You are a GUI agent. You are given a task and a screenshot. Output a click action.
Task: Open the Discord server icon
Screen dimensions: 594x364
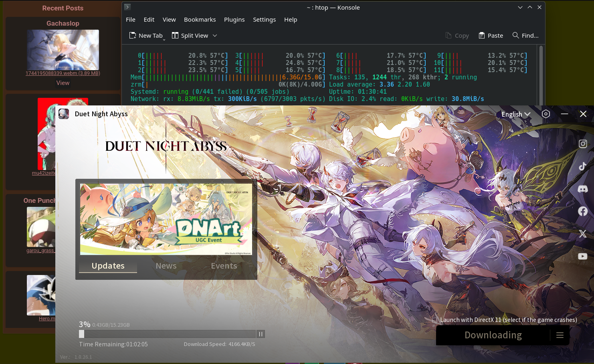pos(583,189)
